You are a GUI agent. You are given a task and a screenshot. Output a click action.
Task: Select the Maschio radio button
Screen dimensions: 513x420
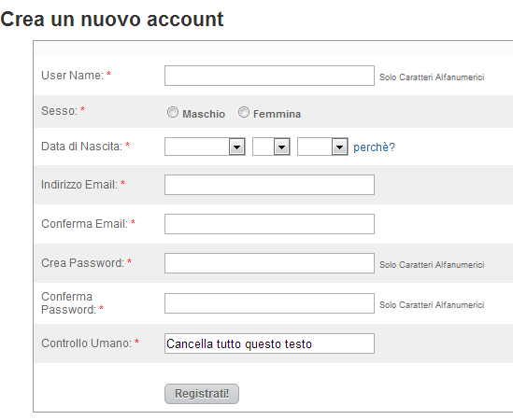173,112
